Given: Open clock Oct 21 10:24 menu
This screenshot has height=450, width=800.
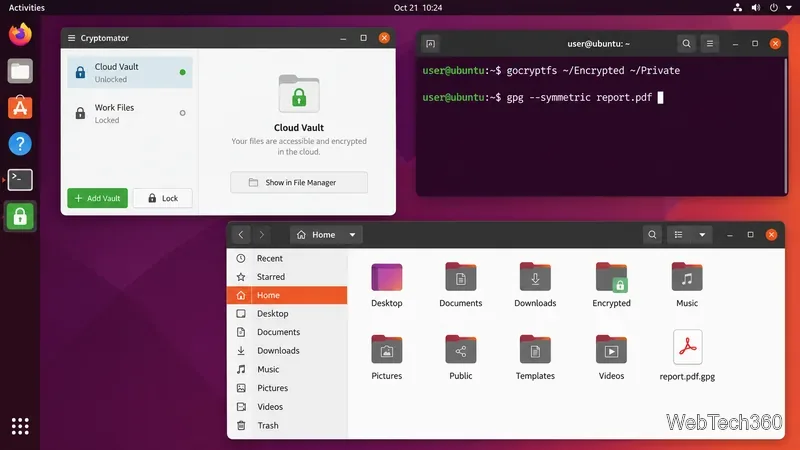Looking at the screenshot, I should 418,8.
